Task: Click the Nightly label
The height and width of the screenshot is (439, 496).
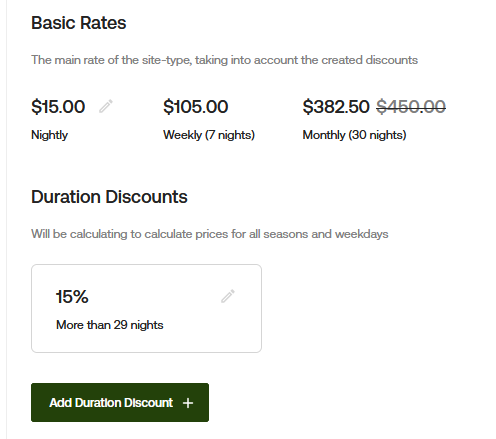Action: tap(49, 135)
